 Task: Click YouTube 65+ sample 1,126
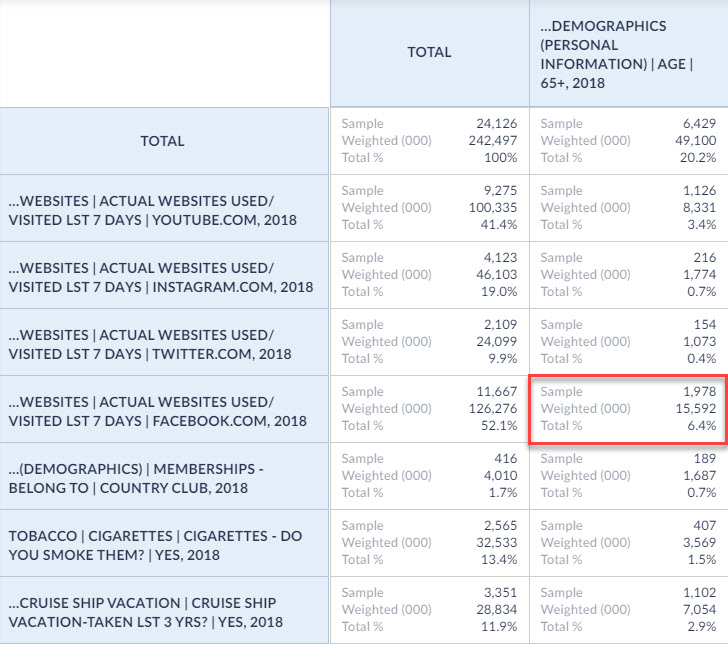coord(699,190)
